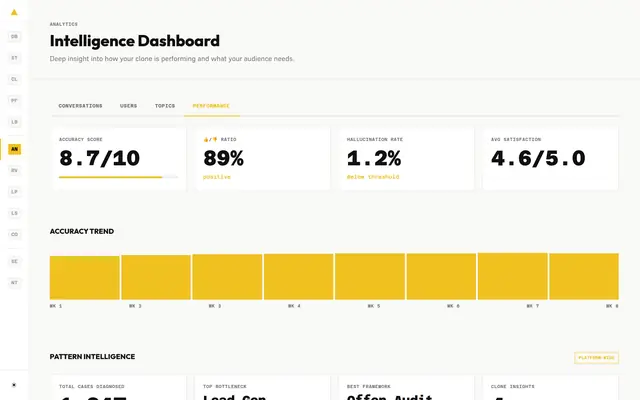Click the WK 3 accuracy bar
The image size is (640, 400).
tap(227, 277)
